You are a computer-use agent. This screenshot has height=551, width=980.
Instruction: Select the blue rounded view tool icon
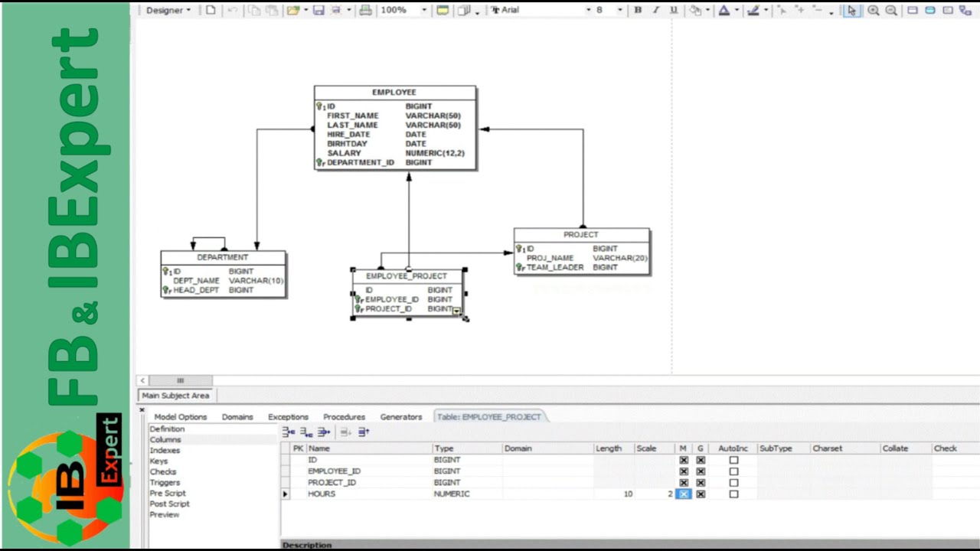coord(930,10)
